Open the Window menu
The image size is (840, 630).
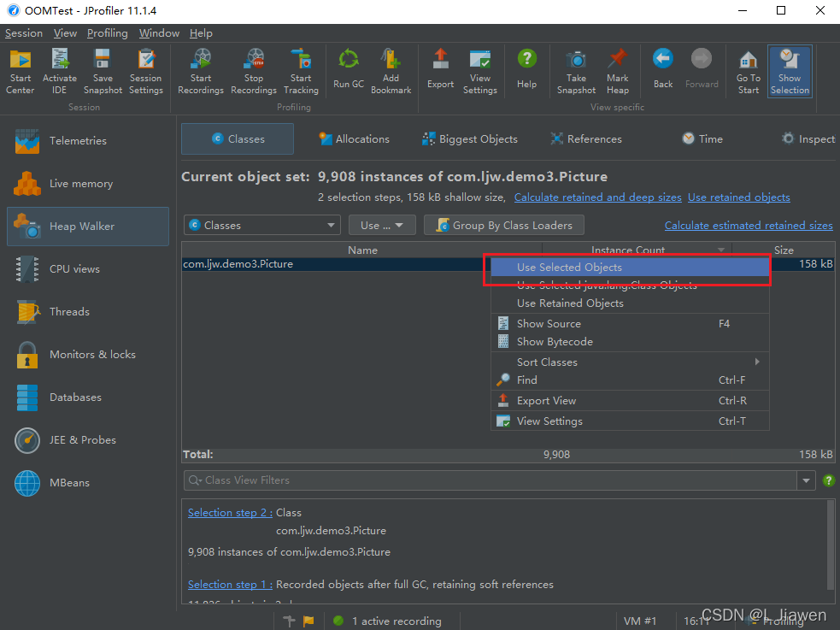tap(159, 33)
